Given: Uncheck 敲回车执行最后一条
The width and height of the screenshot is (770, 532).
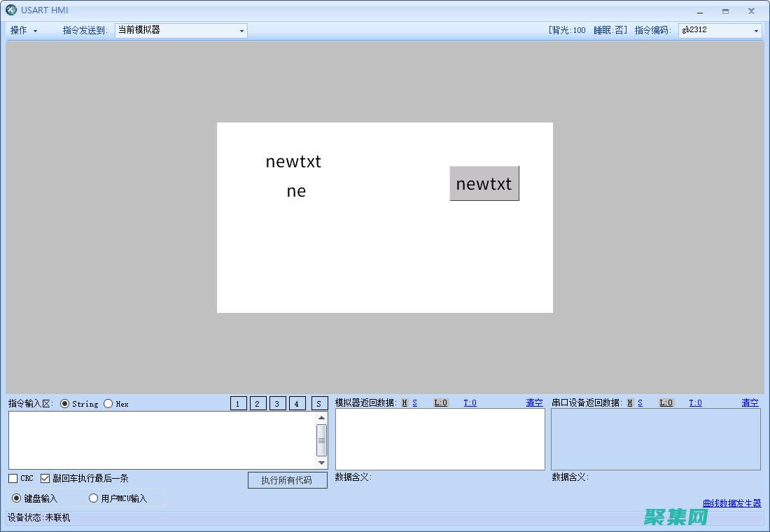Looking at the screenshot, I should pos(45,478).
